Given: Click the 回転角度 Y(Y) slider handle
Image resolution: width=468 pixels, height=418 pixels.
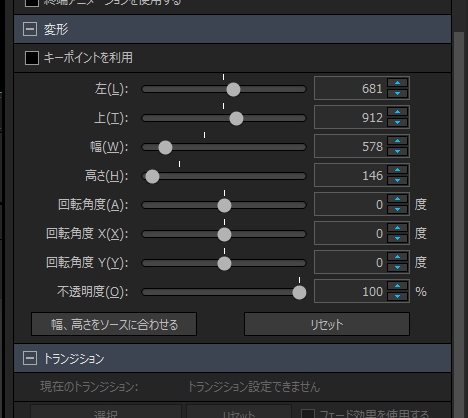Looking at the screenshot, I should [224, 263].
